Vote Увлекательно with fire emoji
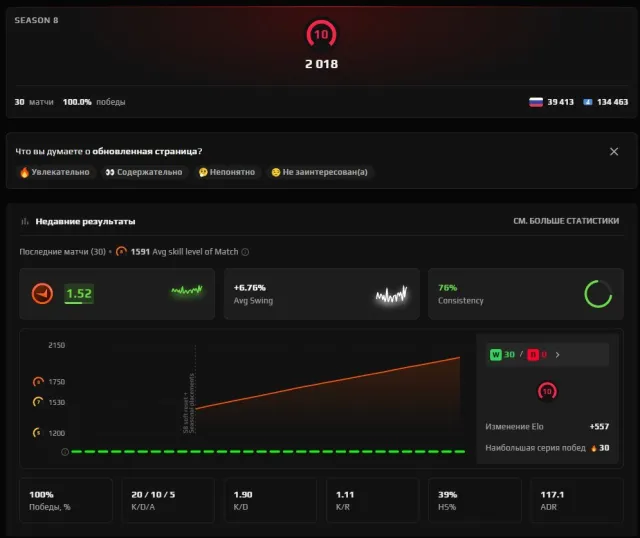The height and width of the screenshot is (538, 640). pos(55,172)
